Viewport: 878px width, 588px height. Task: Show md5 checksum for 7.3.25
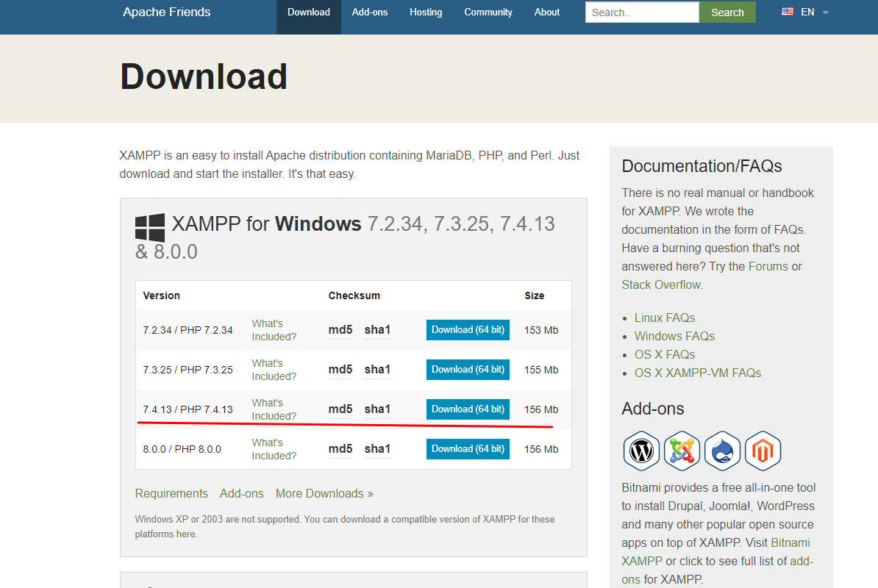pos(340,370)
